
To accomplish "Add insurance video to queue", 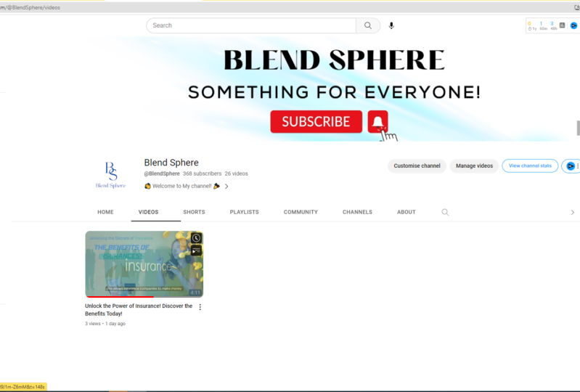I will pyautogui.click(x=196, y=250).
